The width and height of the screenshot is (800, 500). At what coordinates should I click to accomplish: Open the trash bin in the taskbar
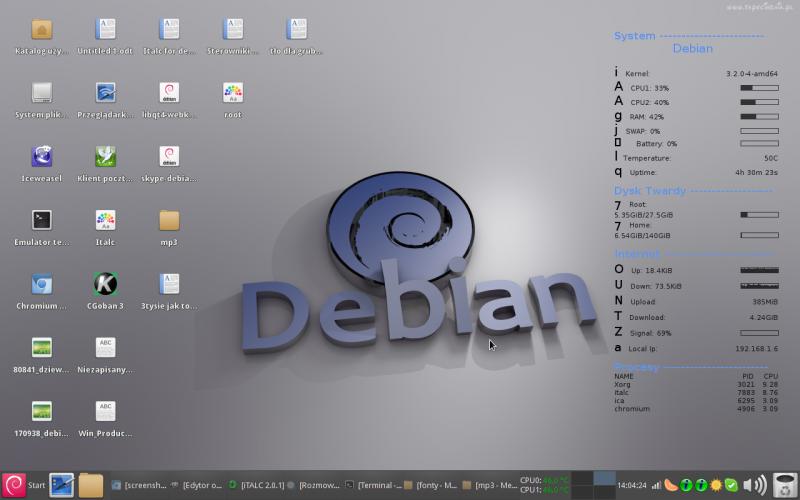(x=785, y=485)
